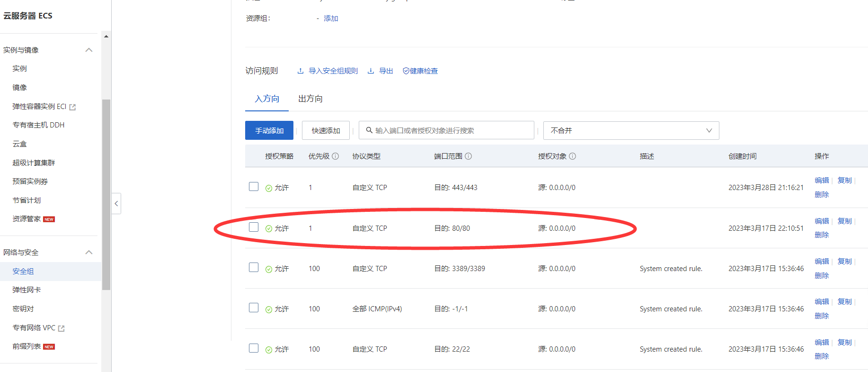Click the info icon next to 优先级
The width and height of the screenshot is (868, 372).
click(x=335, y=156)
